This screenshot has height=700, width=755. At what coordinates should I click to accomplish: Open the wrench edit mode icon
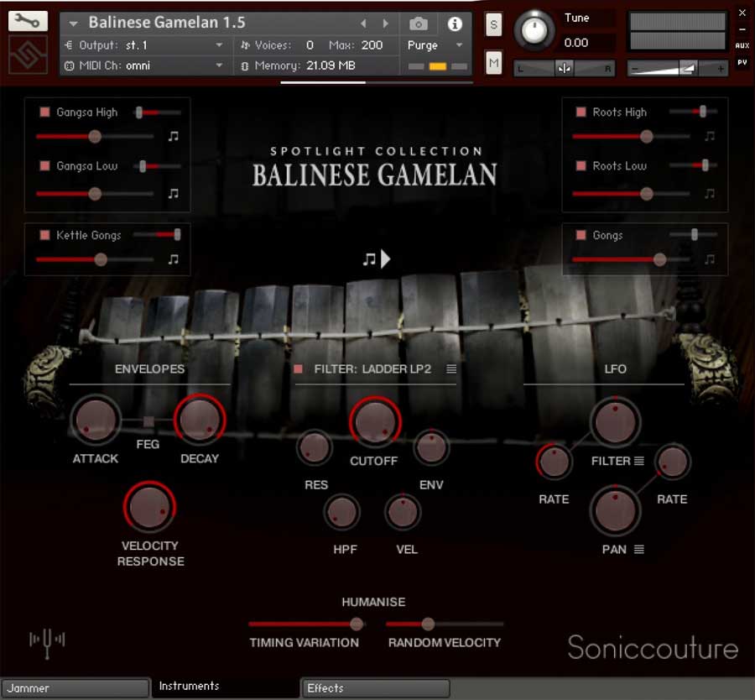28,21
